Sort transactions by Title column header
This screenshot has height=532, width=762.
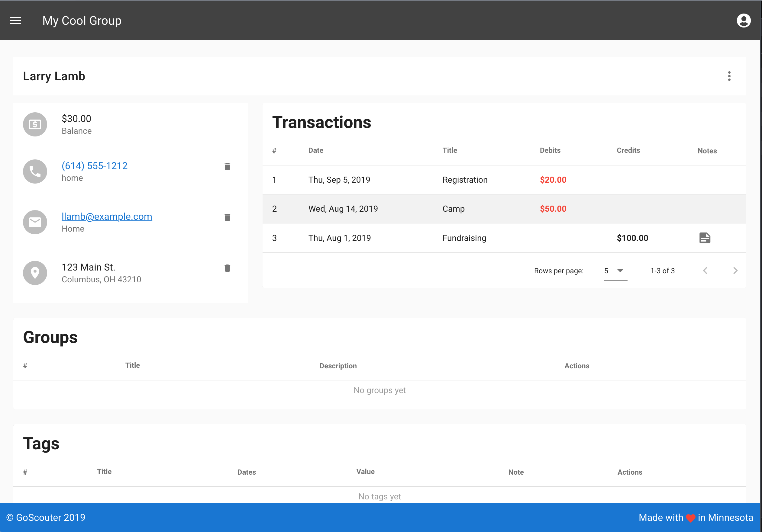tap(450, 150)
